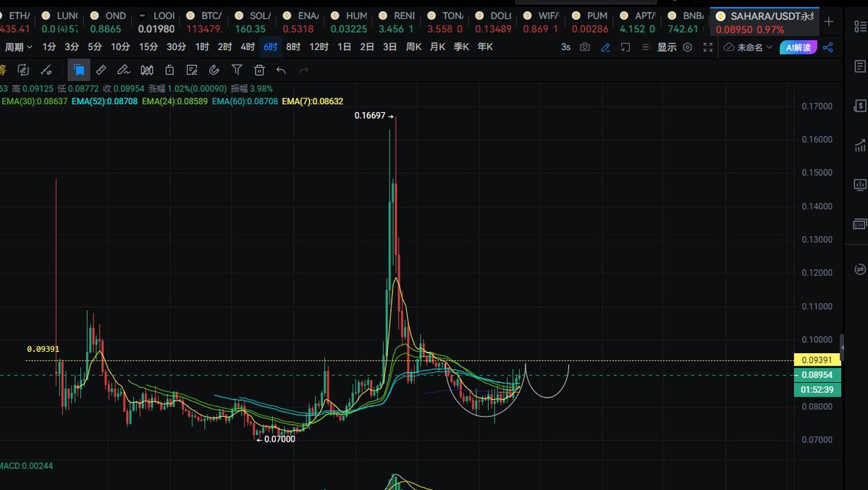Open the note editing tool
Screen dimensions: 868x490
192,69
